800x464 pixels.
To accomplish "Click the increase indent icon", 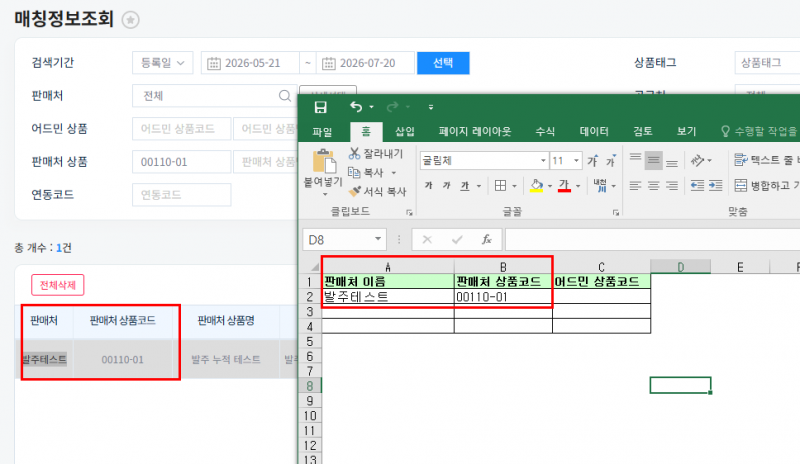I will 716,186.
